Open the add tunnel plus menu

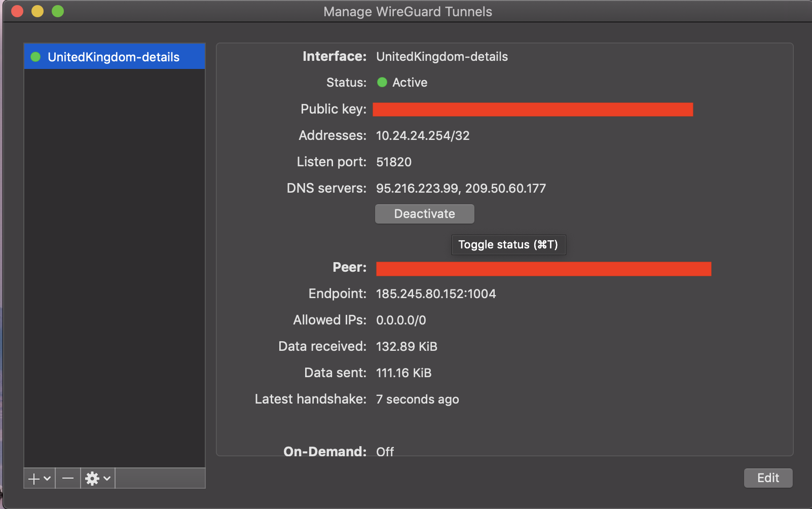[40, 479]
